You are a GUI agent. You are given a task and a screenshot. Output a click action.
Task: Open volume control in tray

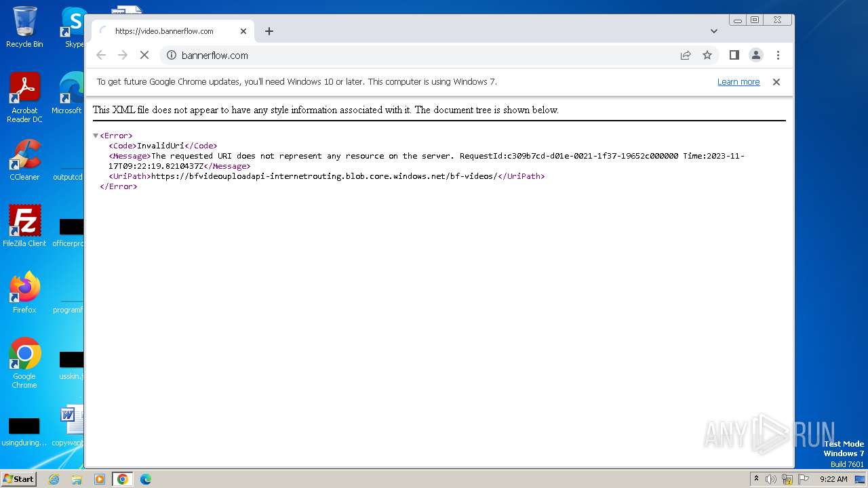[x=771, y=479]
